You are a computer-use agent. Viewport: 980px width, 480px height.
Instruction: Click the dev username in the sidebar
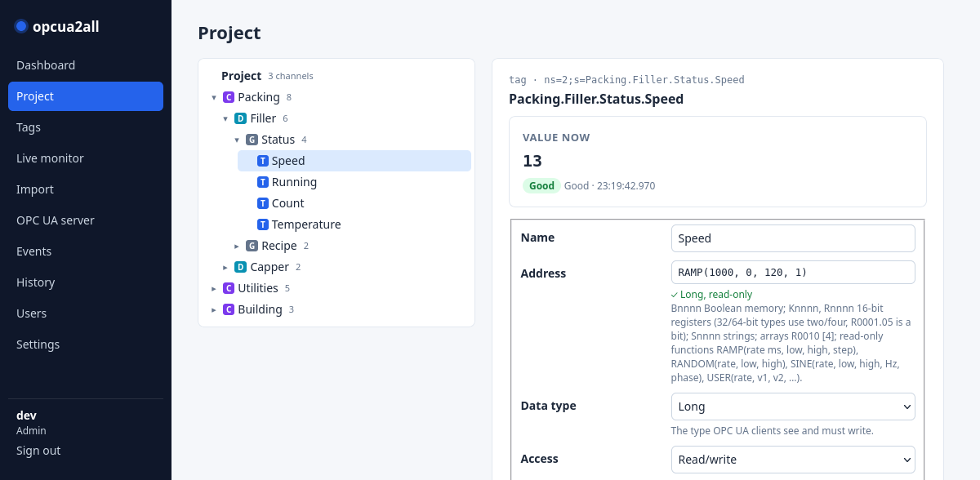(x=26, y=416)
